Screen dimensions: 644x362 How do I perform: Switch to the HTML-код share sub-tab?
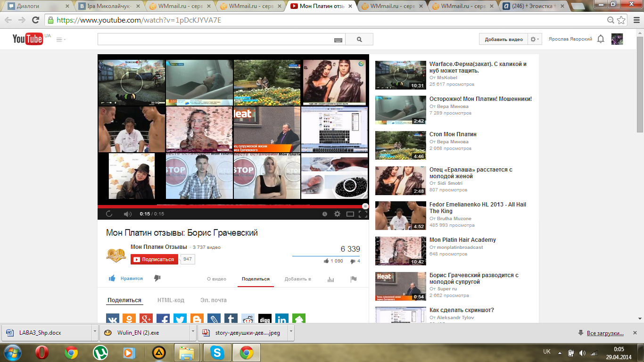(x=171, y=300)
